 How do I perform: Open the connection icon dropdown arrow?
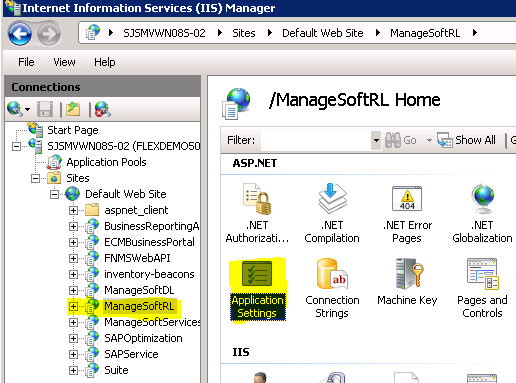[27, 109]
